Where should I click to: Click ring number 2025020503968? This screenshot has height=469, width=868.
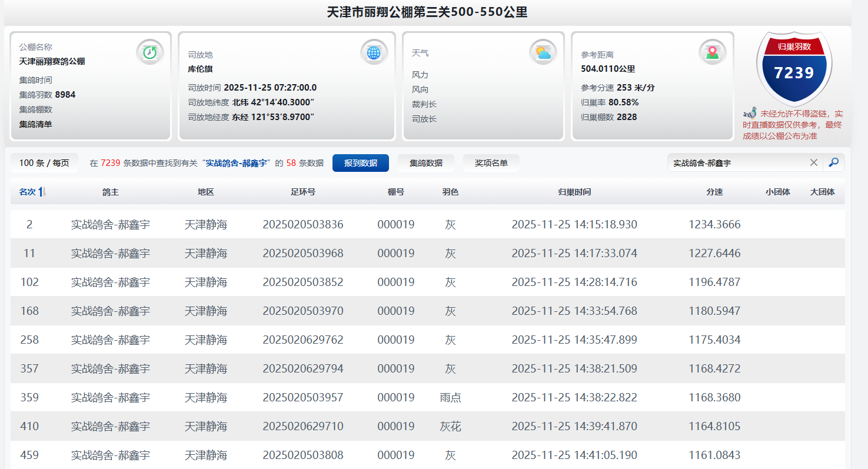click(x=302, y=253)
